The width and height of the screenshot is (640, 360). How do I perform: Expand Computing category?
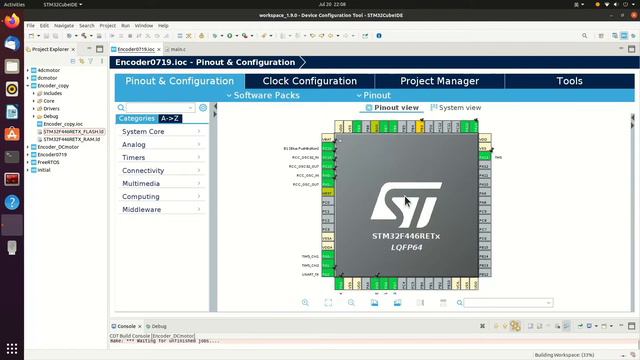pos(161,196)
